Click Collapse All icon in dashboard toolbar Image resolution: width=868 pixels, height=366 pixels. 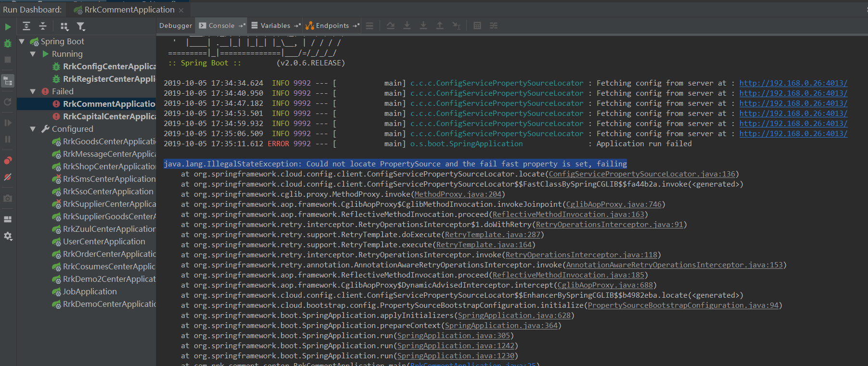pyautogui.click(x=43, y=26)
